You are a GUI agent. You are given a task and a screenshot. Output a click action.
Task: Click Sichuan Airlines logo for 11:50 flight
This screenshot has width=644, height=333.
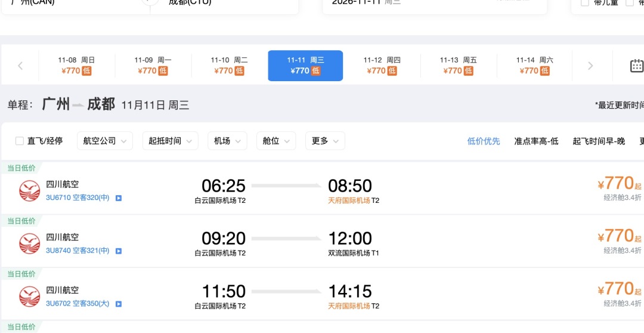coord(30,297)
